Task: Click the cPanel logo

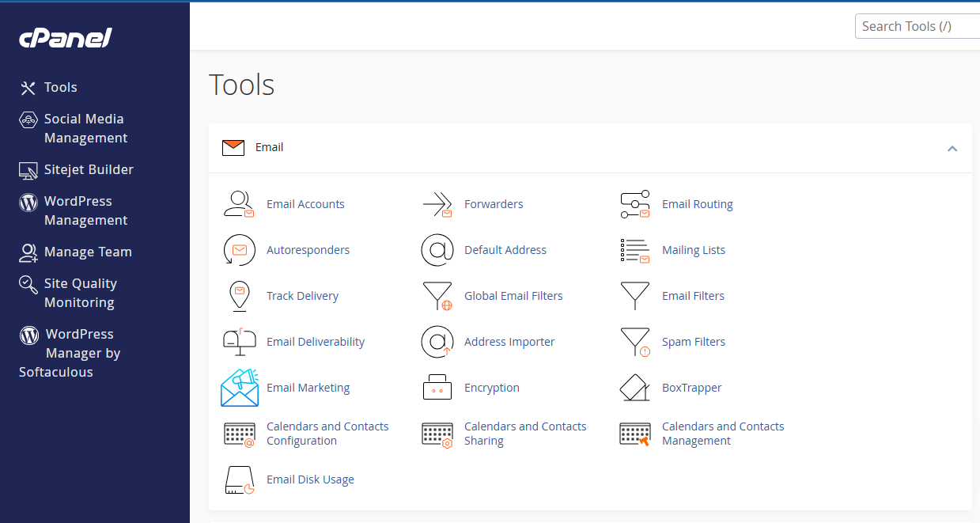Action: (66, 37)
